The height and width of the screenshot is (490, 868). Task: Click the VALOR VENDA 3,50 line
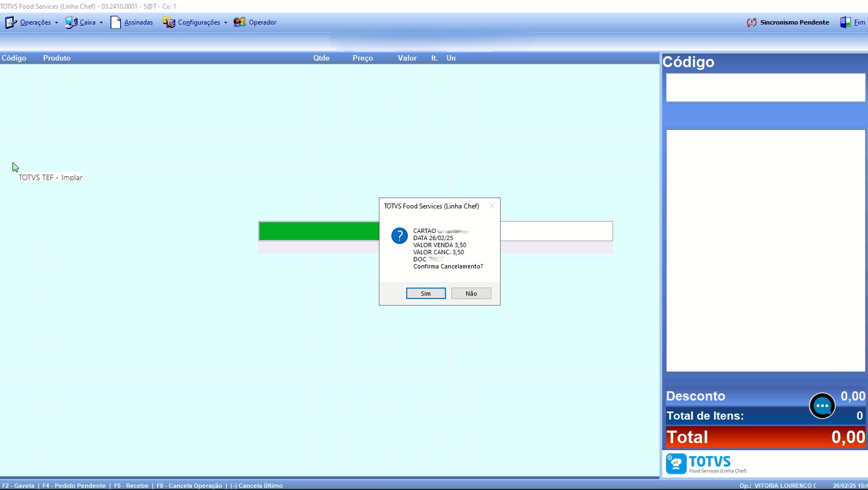click(x=440, y=245)
